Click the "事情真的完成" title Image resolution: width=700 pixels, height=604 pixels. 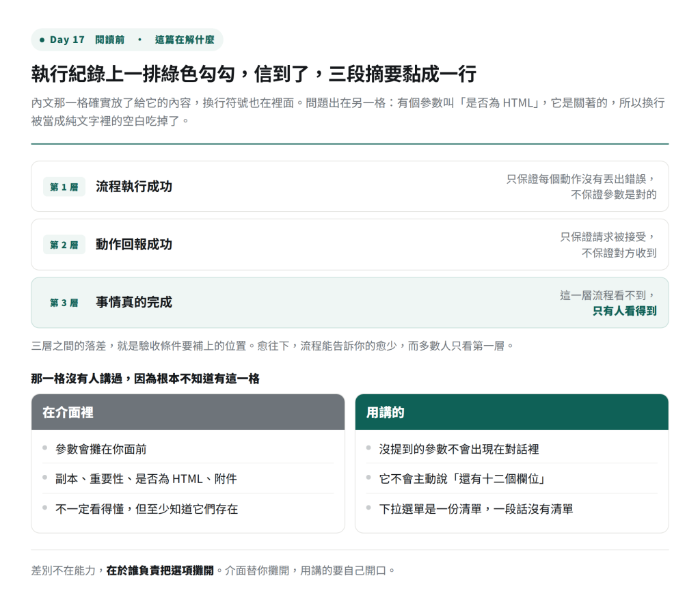134,303
